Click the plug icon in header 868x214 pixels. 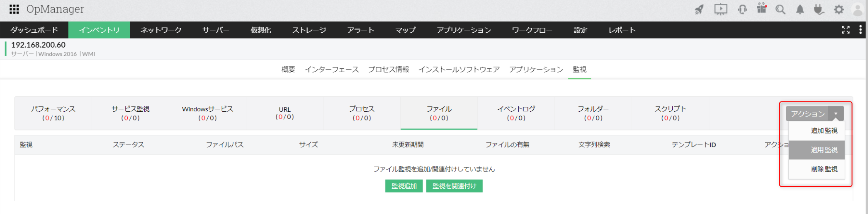tap(819, 10)
